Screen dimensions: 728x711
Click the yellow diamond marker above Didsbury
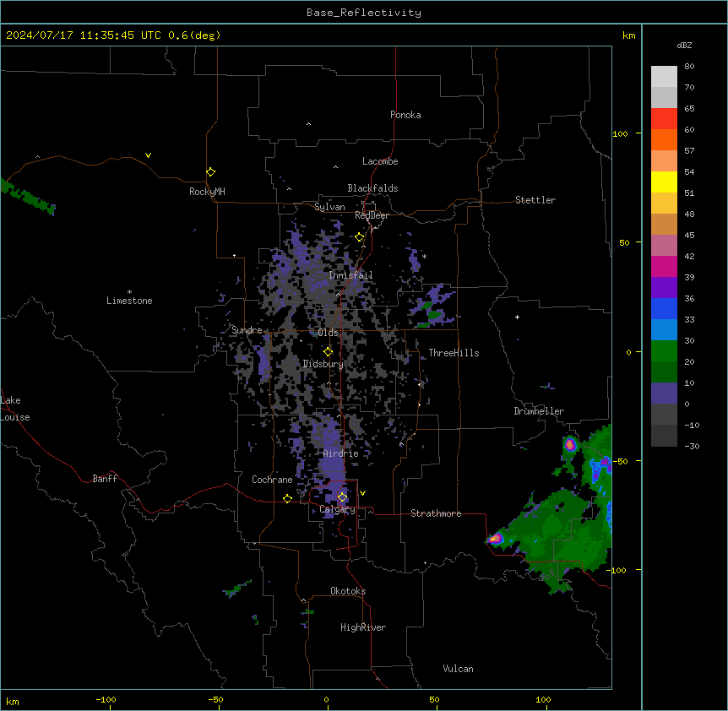329,351
